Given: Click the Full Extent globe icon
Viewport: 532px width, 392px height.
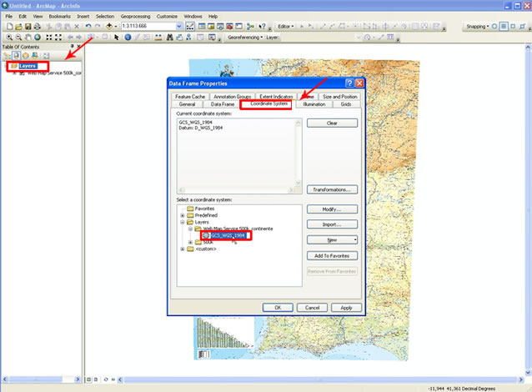Looking at the screenshot, I should [38, 38].
